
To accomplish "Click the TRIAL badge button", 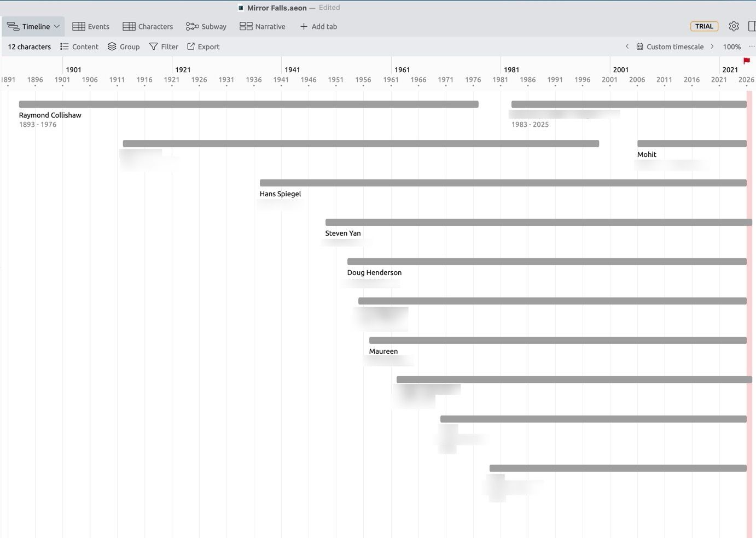I will point(704,26).
